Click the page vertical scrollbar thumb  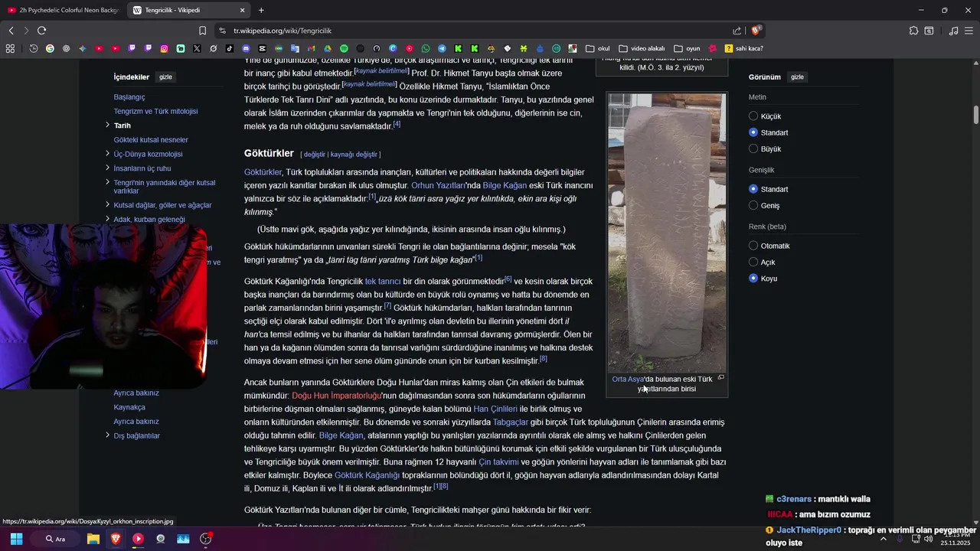point(976,115)
